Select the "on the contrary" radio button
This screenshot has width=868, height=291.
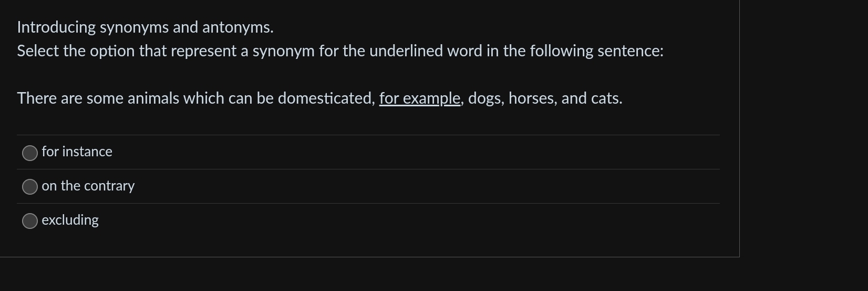click(x=30, y=187)
